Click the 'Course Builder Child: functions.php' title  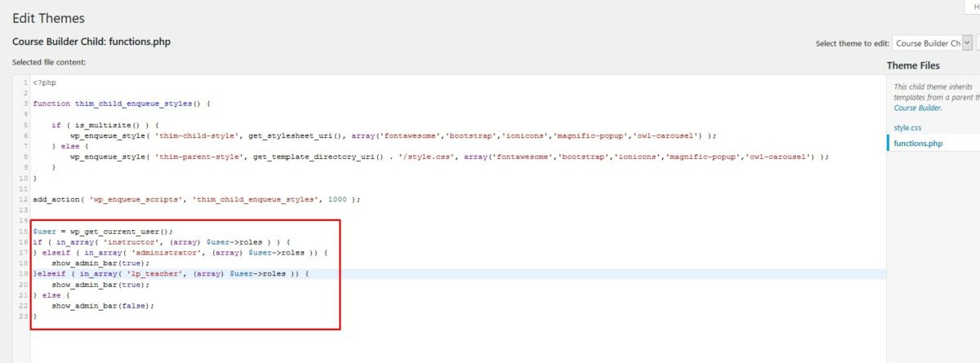[x=91, y=42]
